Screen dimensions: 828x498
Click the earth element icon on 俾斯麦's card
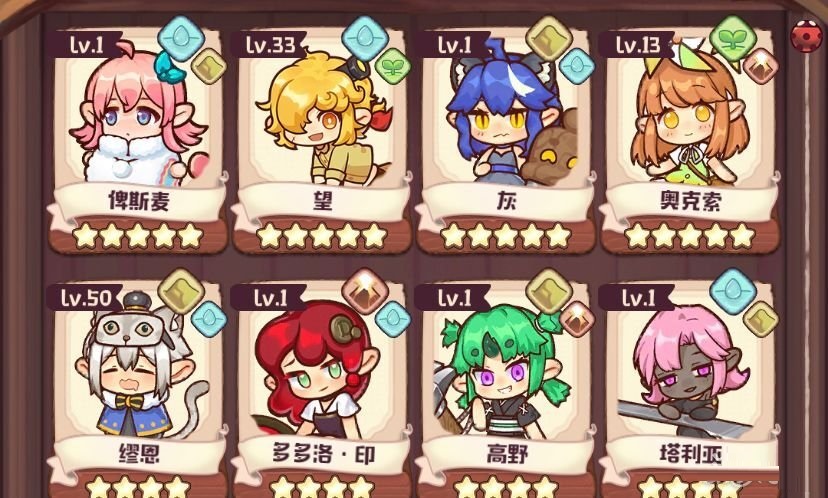(209, 66)
